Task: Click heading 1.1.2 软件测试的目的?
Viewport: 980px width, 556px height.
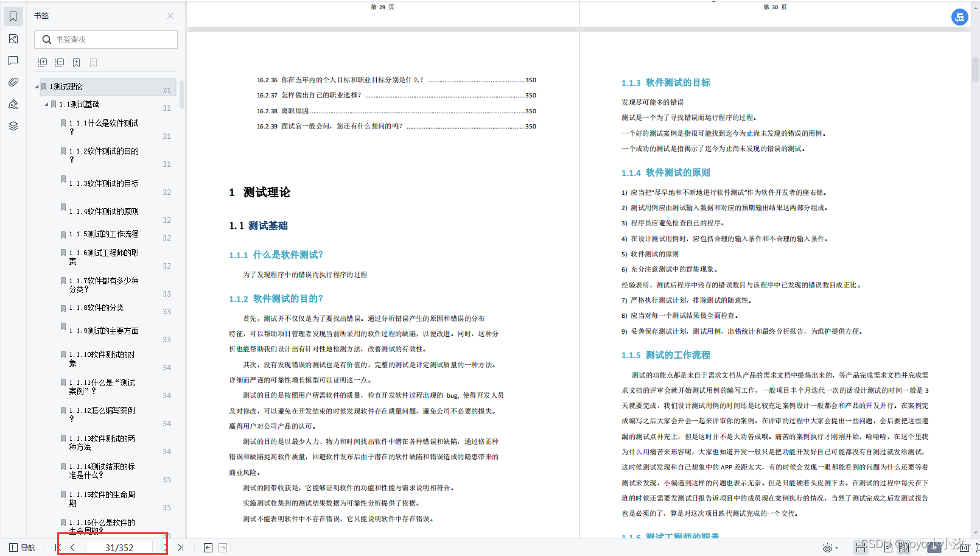Action: [x=276, y=298]
